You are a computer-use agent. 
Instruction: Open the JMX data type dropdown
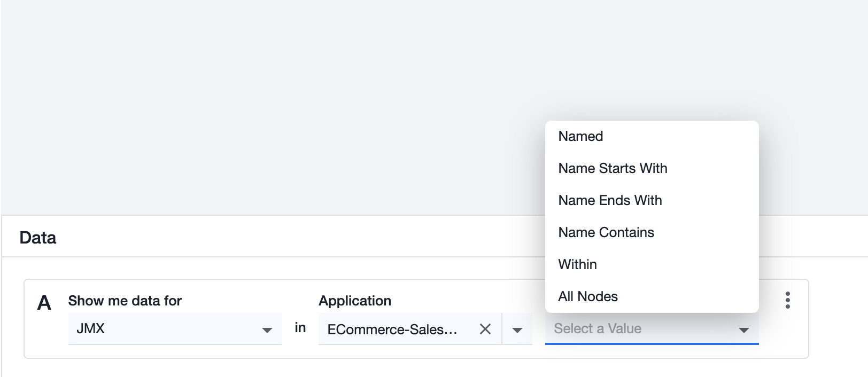(x=175, y=329)
